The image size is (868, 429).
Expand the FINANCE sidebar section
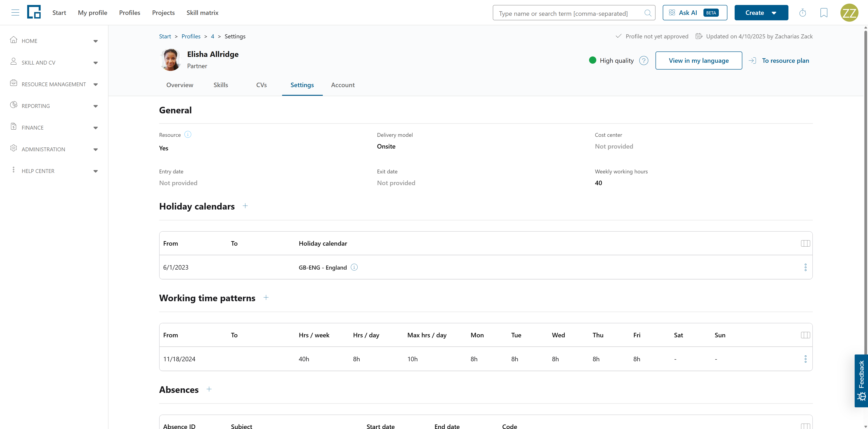[x=54, y=128]
